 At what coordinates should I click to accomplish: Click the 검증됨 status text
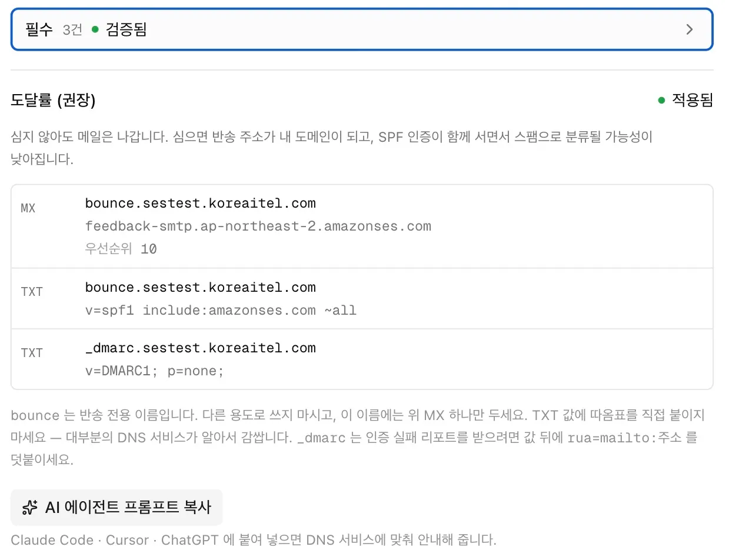pos(127,29)
